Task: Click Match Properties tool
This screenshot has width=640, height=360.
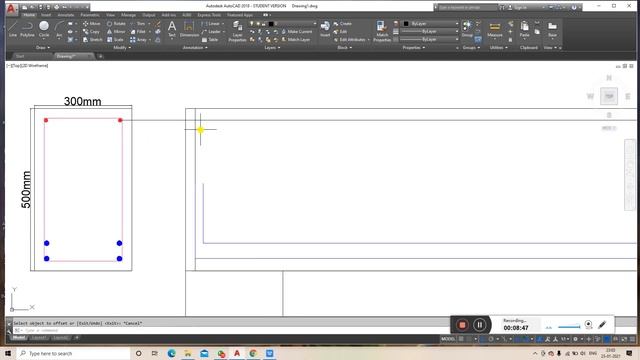Action: (382, 31)
